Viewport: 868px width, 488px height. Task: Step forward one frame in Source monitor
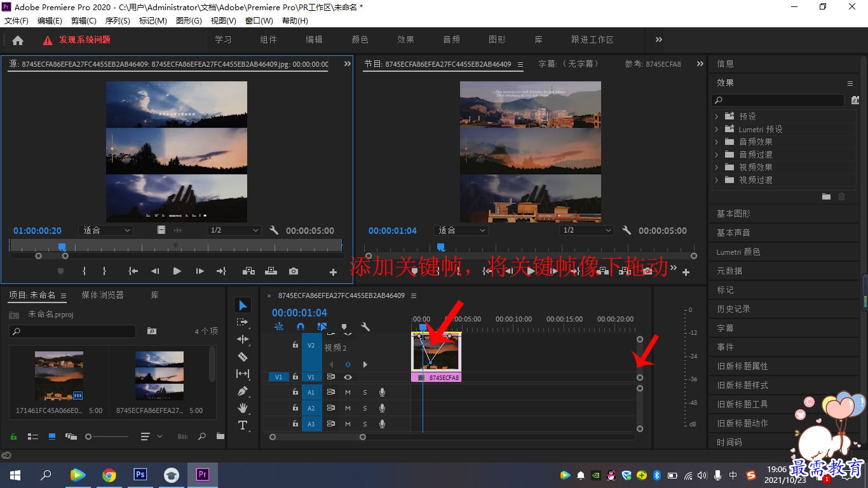click(x=200, y=271)
